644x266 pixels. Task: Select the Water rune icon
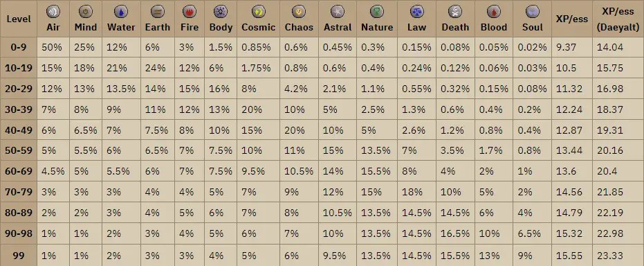click(121, 12)
